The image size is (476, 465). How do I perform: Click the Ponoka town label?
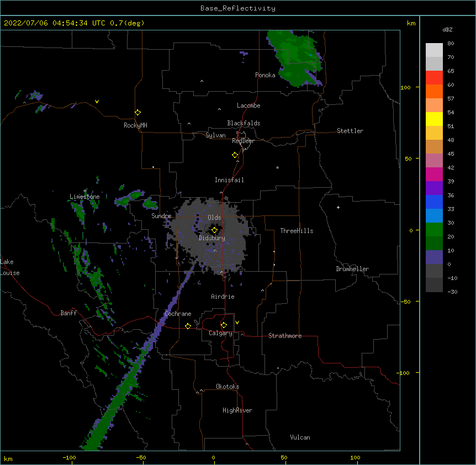click(265, 75)
